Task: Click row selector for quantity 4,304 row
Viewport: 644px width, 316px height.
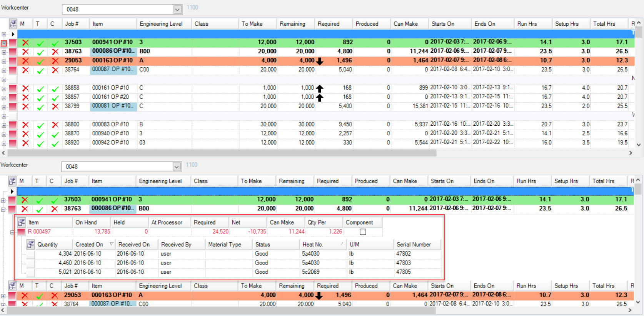Action: point(31,254)
